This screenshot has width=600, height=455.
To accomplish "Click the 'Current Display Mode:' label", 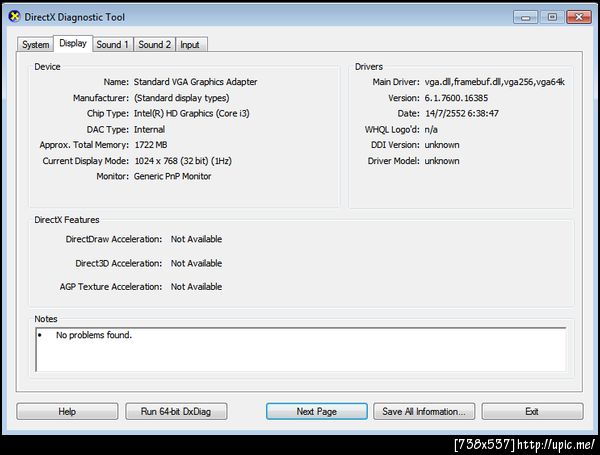I will (x=86, y=161).
